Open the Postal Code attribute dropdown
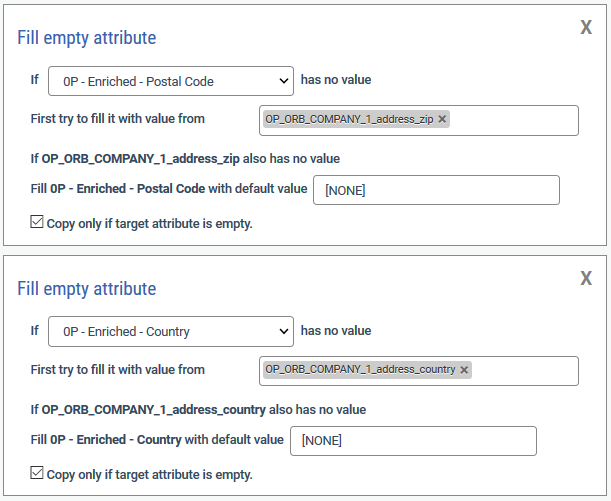Image resolution: width=611 pixels, height=501 pixels. (171, 81)
